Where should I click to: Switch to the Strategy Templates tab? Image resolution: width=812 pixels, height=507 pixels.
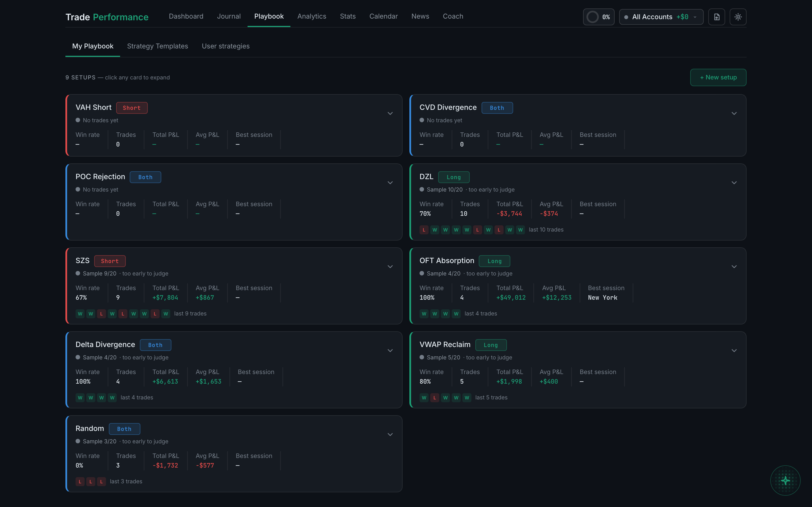click(157, 46)
